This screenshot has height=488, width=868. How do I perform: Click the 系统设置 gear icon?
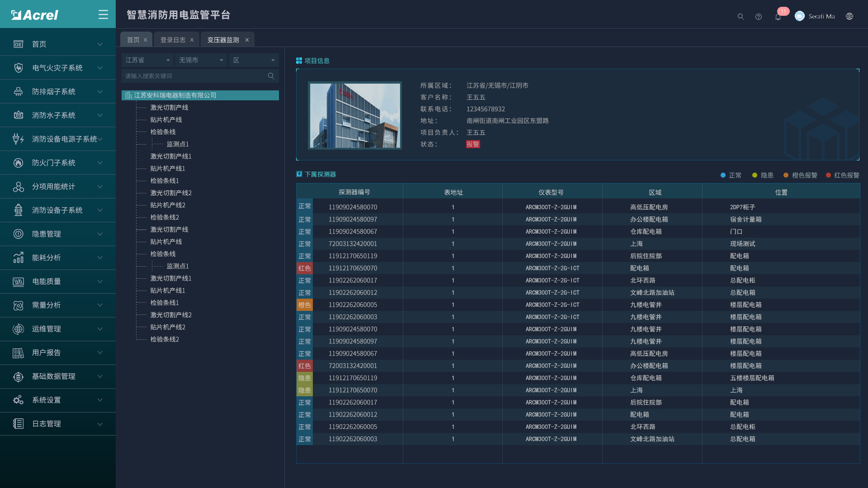click(x=18, y=400)
